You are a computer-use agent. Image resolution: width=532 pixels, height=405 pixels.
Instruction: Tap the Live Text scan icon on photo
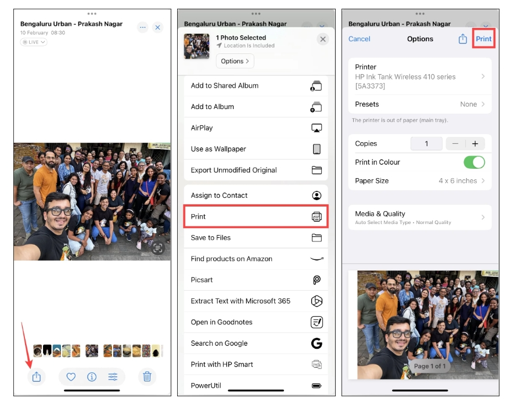158,248
